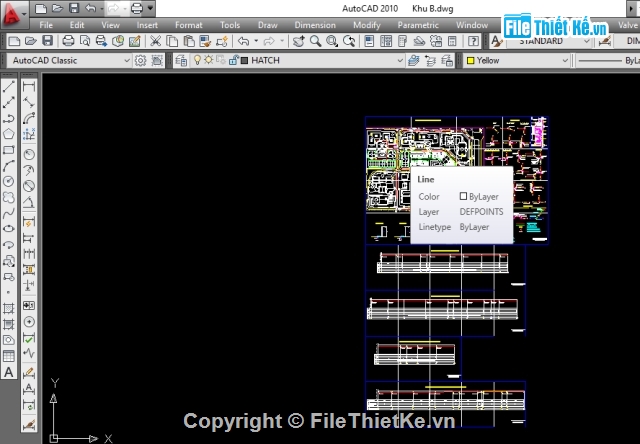Screen dimensions: 640x444
Task: Click Plot printer in Quick Access toolbar
Action: click(x=137, y=8)
